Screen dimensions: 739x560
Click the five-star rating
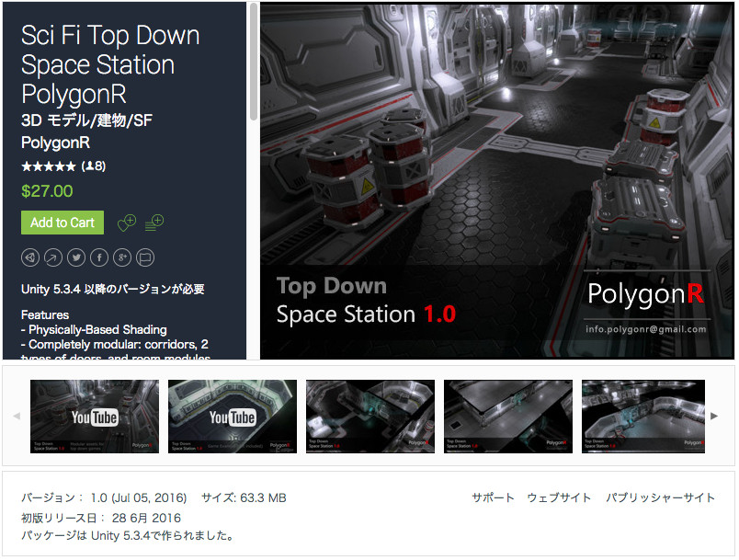pyautogui.click(x=49, y=166)
